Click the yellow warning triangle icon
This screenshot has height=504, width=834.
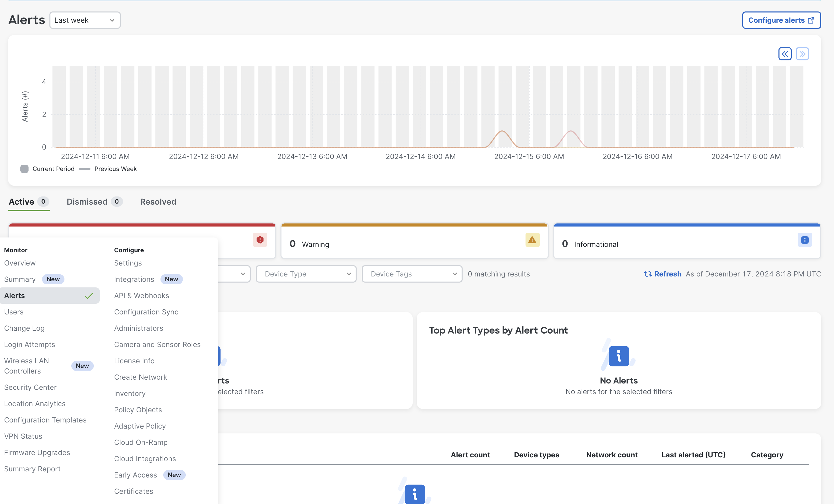click(532, 240)
